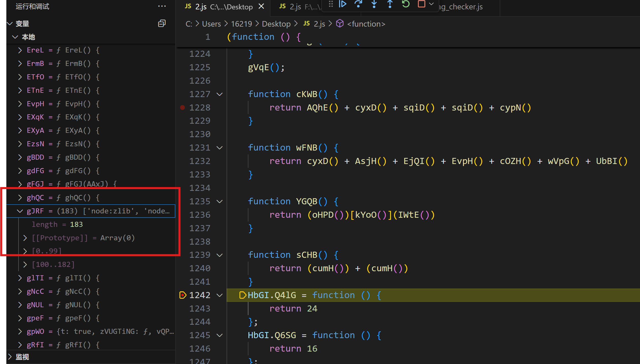Toggle the breakpoint on line 1228
Viewport: 640px width, 364px height.
182,107
